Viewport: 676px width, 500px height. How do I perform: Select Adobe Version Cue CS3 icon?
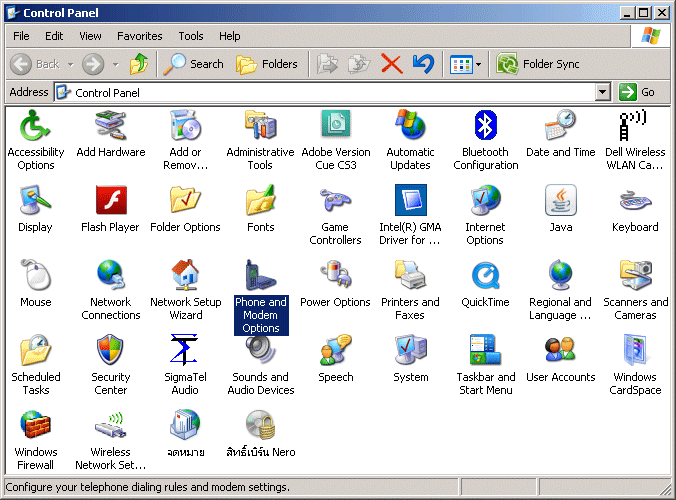335,125
